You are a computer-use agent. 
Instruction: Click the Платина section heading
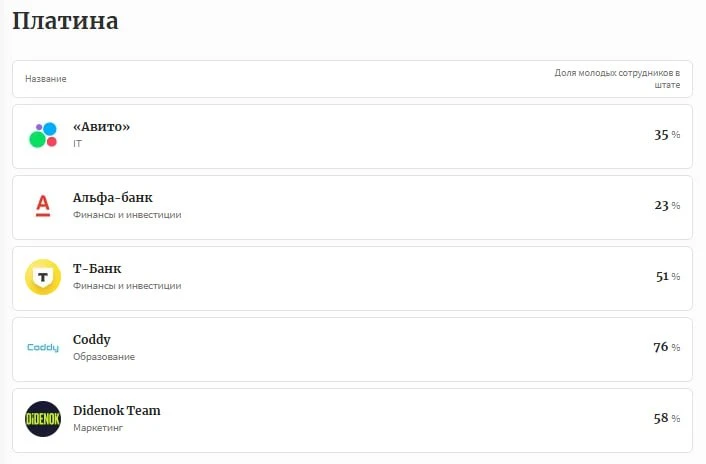[x=65, y=21]
